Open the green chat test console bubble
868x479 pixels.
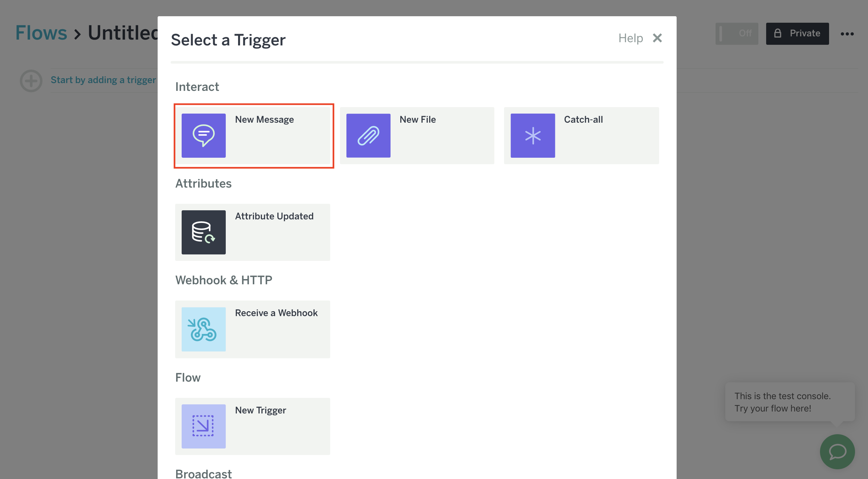coord(837,451)
